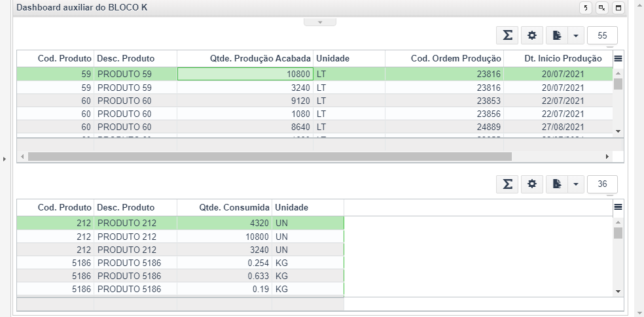Click Desc. Produto header in upper grid

(x=135, y=59)
